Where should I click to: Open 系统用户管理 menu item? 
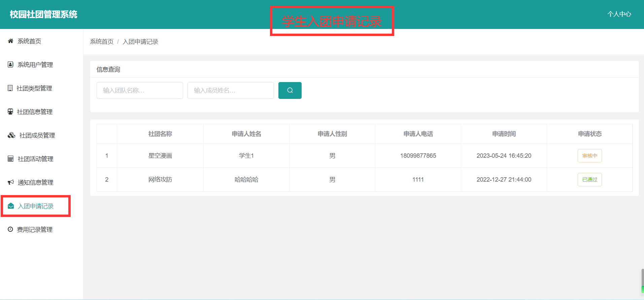[x=35, y=65]
